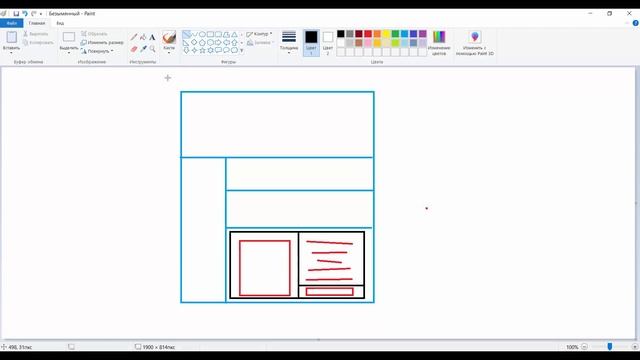The image size is (640, 360).
Task: Pick the green color swatch
Action: pyautogui.click(x=395, y=34)
